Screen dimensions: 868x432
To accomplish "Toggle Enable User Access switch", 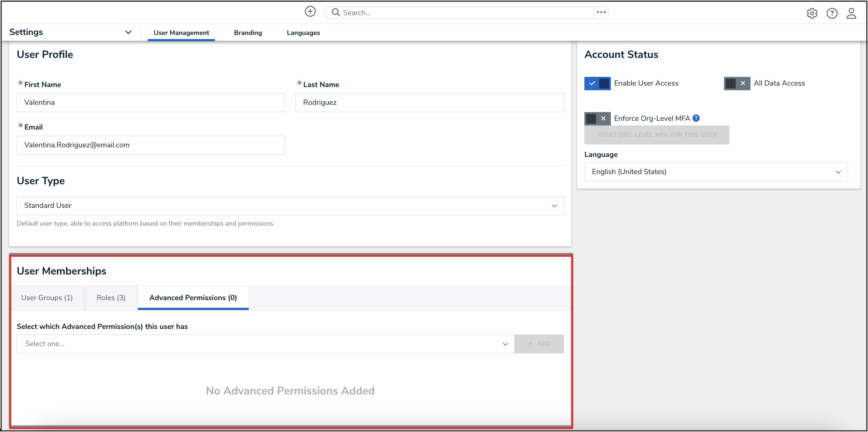I will tap(597, 83).
